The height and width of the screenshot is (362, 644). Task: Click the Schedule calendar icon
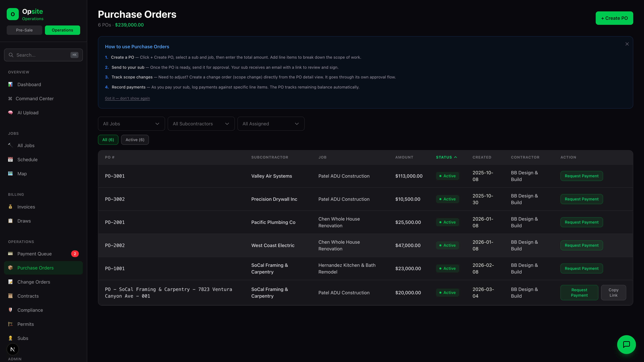point(10,159)
